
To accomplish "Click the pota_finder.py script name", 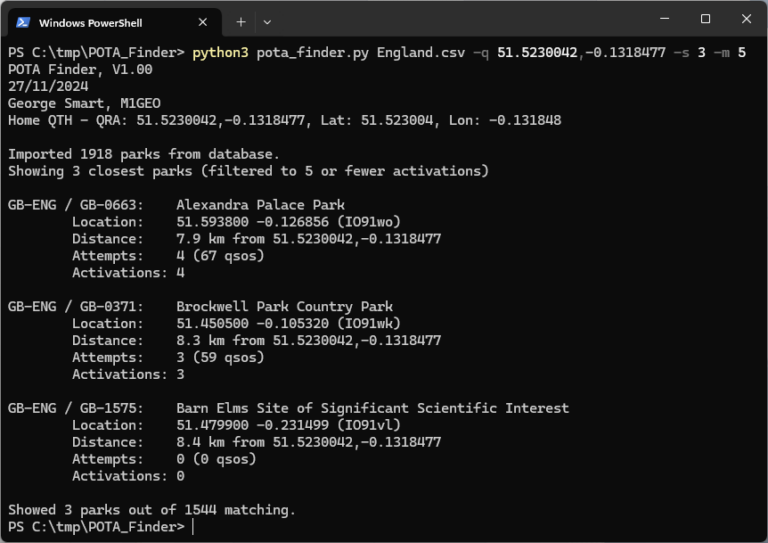I will pos(312,52).
